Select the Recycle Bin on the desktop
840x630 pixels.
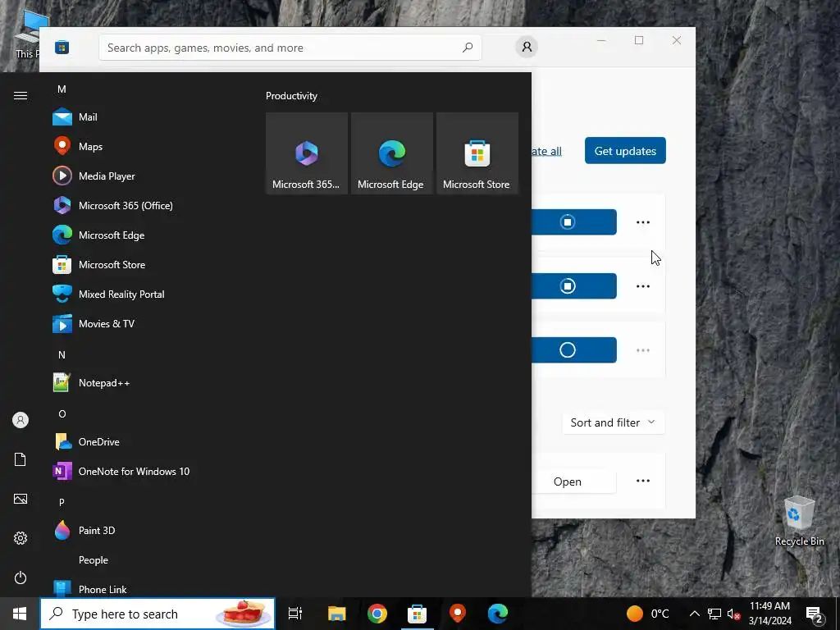tap(799, 521)
